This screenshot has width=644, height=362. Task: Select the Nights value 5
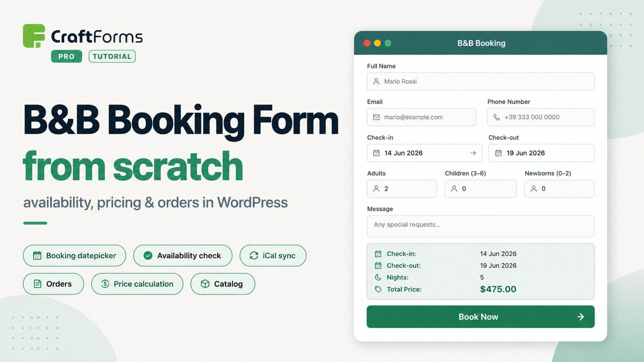pyautogui.click(x=482, y=277)
